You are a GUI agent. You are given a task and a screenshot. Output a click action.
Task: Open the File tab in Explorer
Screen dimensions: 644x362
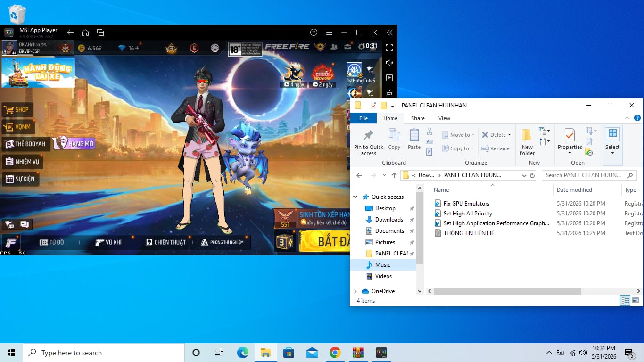363,118
